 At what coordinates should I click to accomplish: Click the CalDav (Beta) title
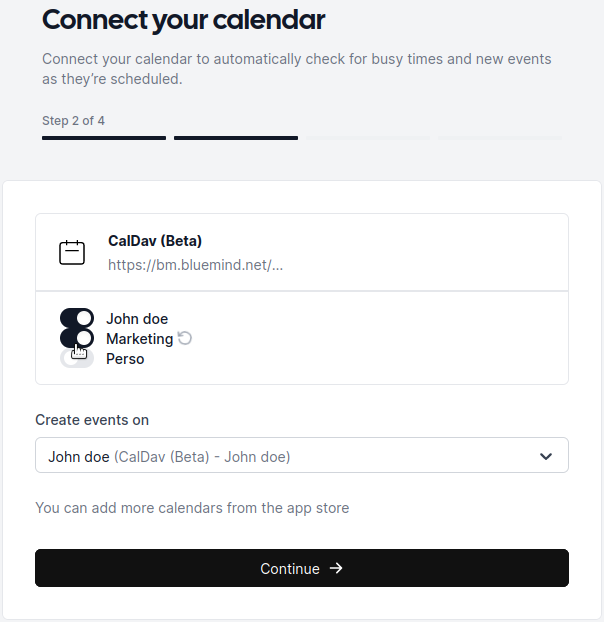pos(155,241)
